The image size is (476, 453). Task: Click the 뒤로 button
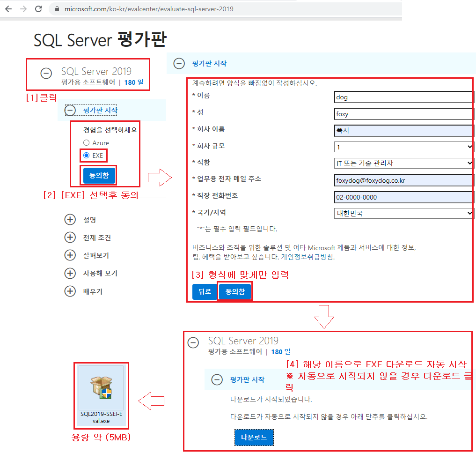point(205,292)
